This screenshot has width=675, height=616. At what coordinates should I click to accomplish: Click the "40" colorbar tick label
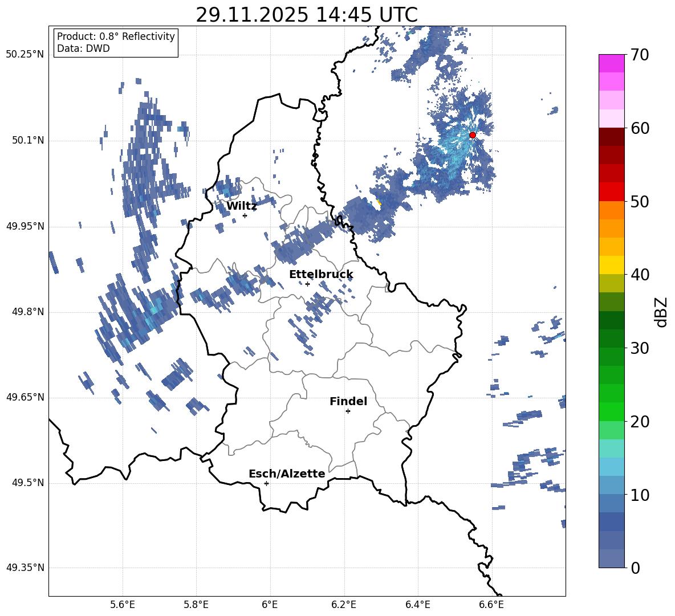(640, 275)
